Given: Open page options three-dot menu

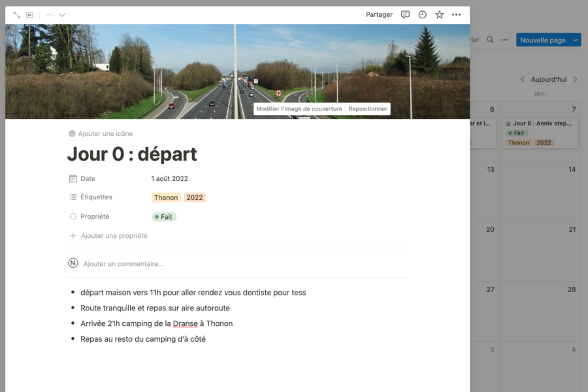Looking at the screenshot, I should coord(456,14).
